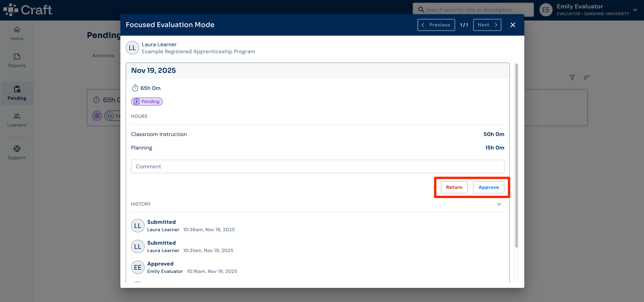
Task: Click the dialog's vertical scrollbar
Action: [x=516, y=155]
